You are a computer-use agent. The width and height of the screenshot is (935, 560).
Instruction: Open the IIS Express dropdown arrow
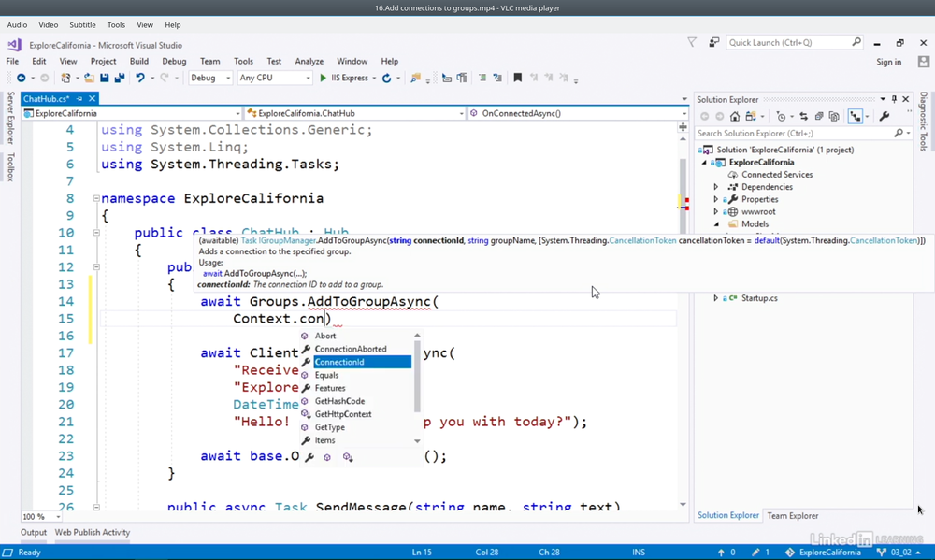coord(374,79)
